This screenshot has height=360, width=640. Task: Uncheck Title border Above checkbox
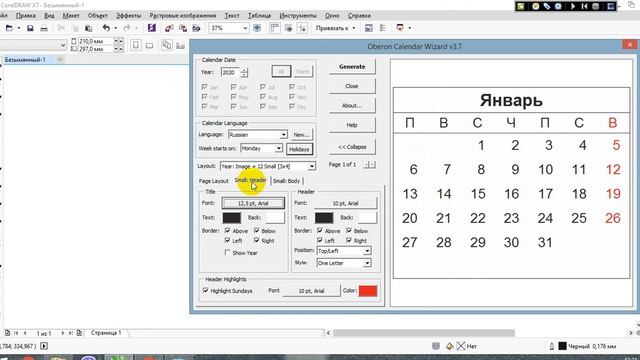[228, 231]
